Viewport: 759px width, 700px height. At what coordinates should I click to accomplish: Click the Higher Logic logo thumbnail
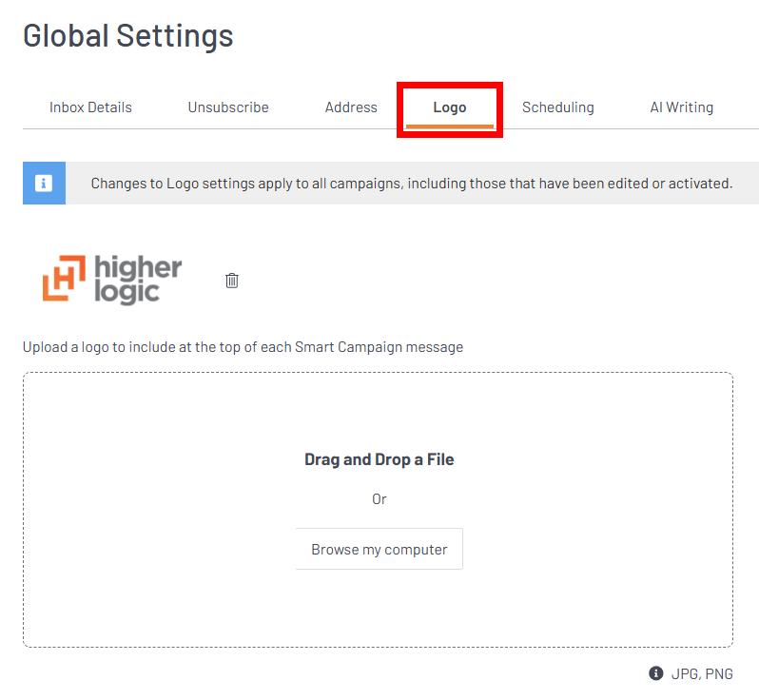point(112,281)
